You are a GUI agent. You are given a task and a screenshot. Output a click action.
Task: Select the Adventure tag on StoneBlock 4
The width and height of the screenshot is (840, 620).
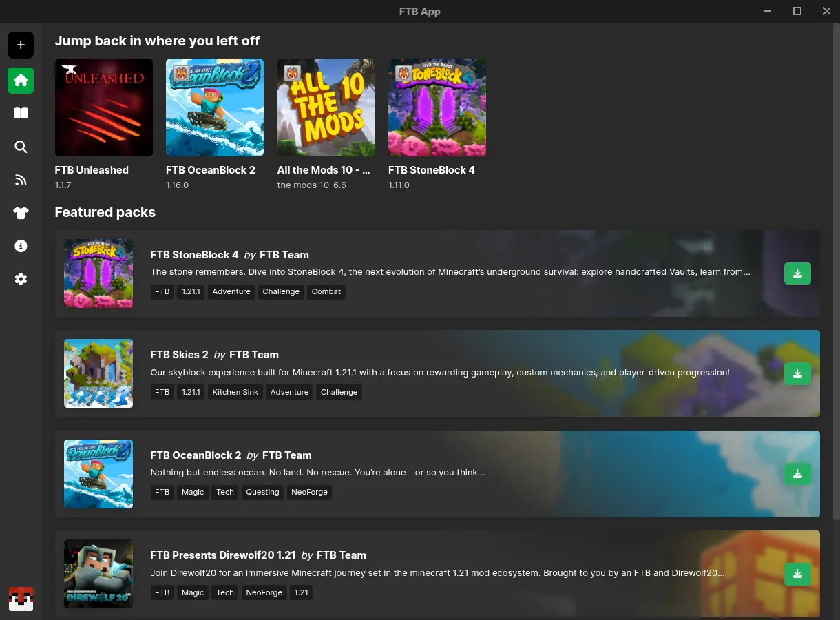[231, 291]
